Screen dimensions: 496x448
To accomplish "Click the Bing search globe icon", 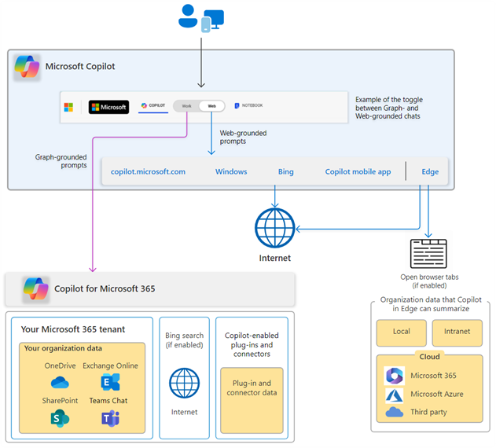I will 184,383.
